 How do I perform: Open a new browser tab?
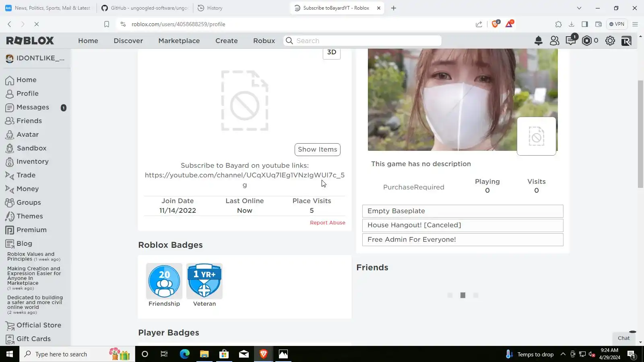(x=394, y=8)
